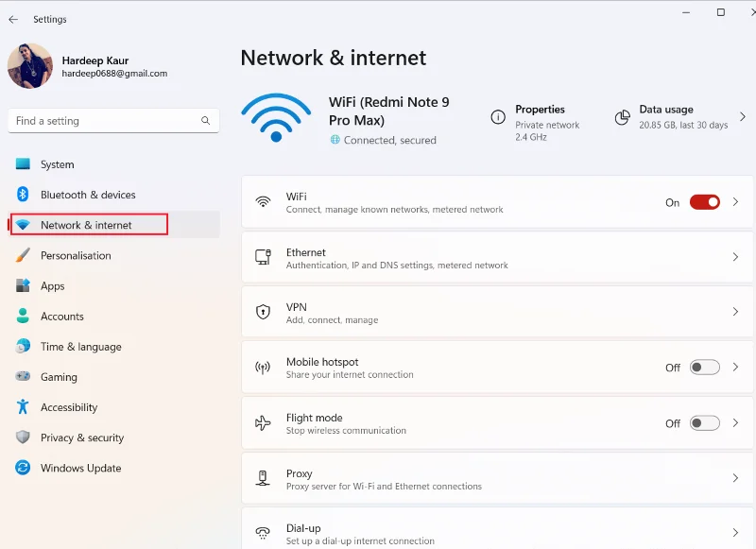Open Time & language category
Screen dimensions: 756x549
[113, 347]
